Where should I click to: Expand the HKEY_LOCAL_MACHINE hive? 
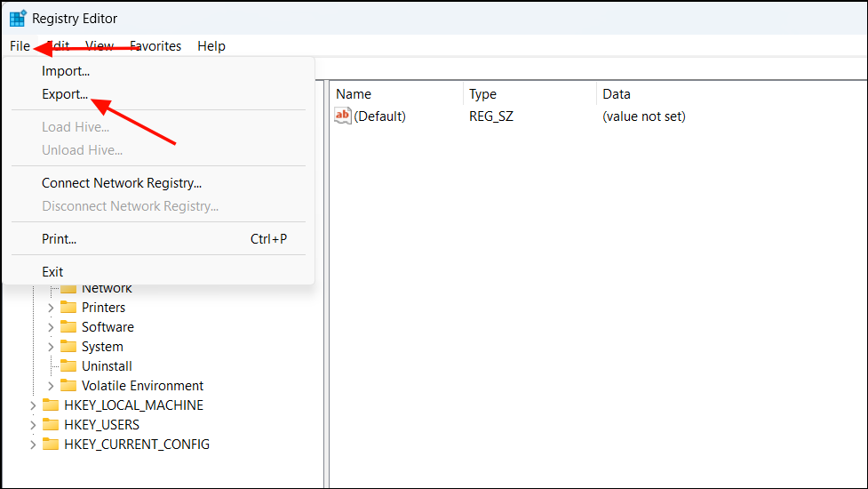[33, 405]
